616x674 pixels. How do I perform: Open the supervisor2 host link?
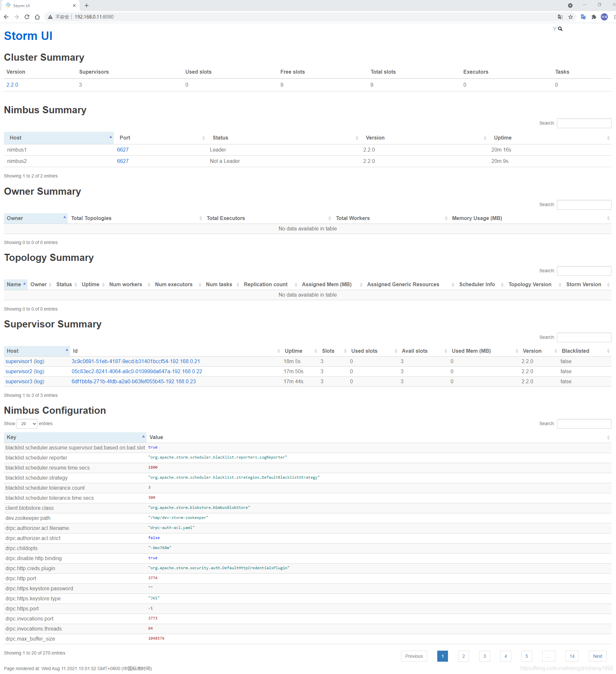pyautogui.click(x=19, y=371)
